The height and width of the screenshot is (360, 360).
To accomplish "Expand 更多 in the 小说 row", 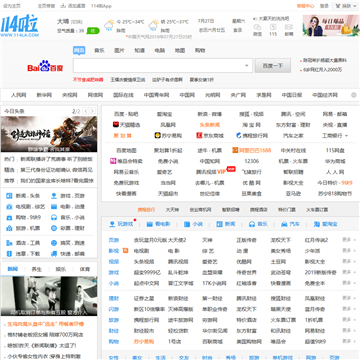I will pos(349,283).
